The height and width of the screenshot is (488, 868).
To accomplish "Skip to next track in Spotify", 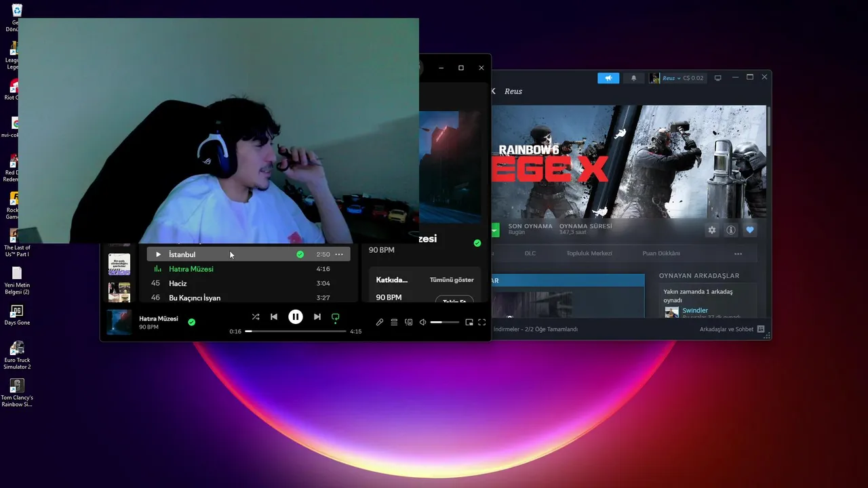I will tap(317, 317).
